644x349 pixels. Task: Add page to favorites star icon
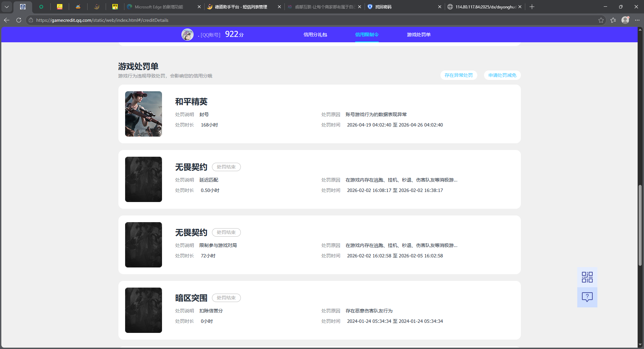tap(601, 20)
